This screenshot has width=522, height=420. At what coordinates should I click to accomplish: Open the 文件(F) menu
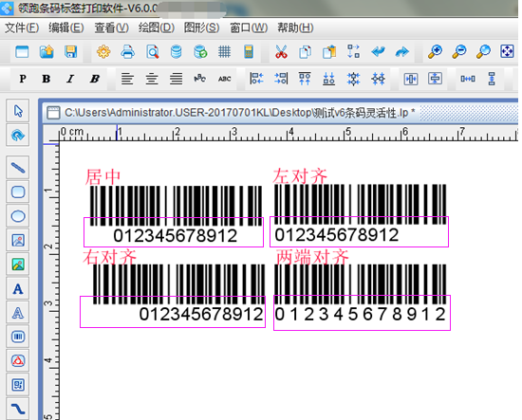[x=22, y=27]
